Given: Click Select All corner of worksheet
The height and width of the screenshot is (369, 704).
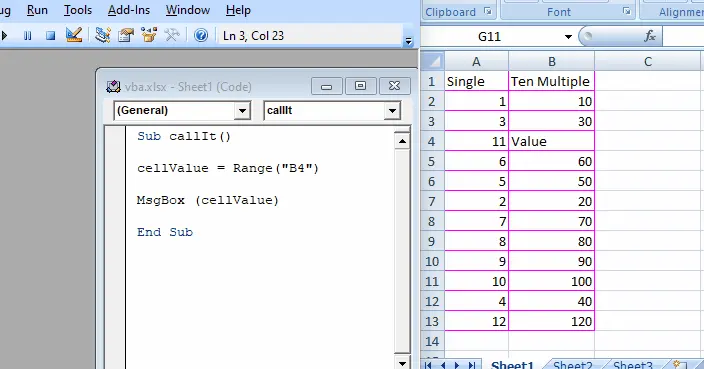Looking at the screenshot, I should tap(433, 61).
